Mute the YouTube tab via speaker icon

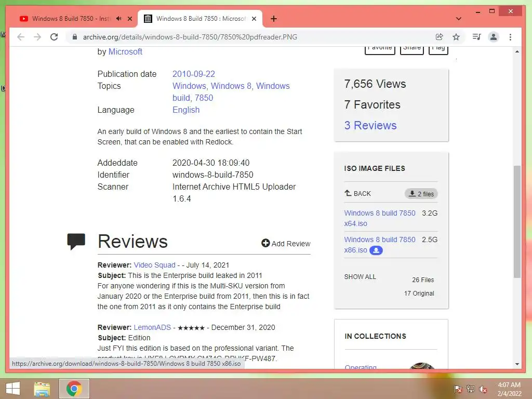pos(119,19)
